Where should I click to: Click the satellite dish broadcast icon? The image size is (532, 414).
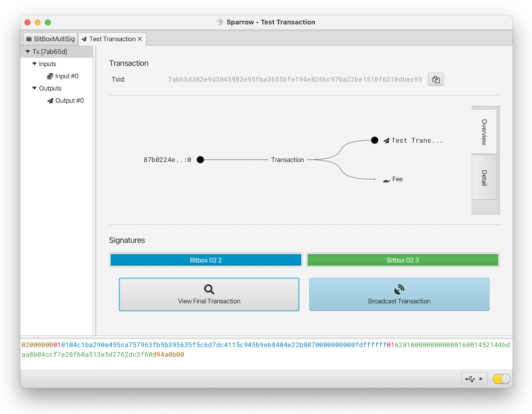399,289
